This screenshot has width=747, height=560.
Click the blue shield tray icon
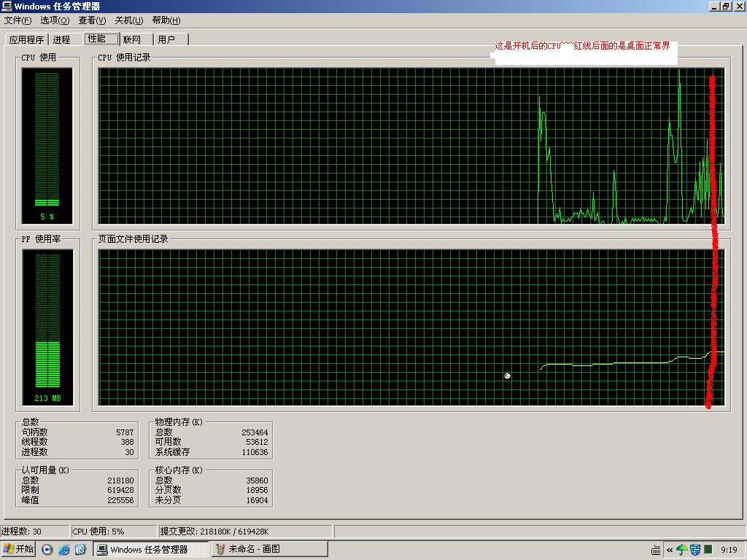pyautogui.click(x=694, y=549)
